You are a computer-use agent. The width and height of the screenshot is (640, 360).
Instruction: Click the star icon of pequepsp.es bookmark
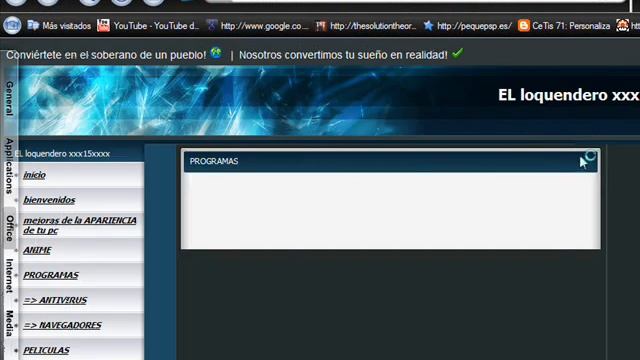click(x=428, y=26)
